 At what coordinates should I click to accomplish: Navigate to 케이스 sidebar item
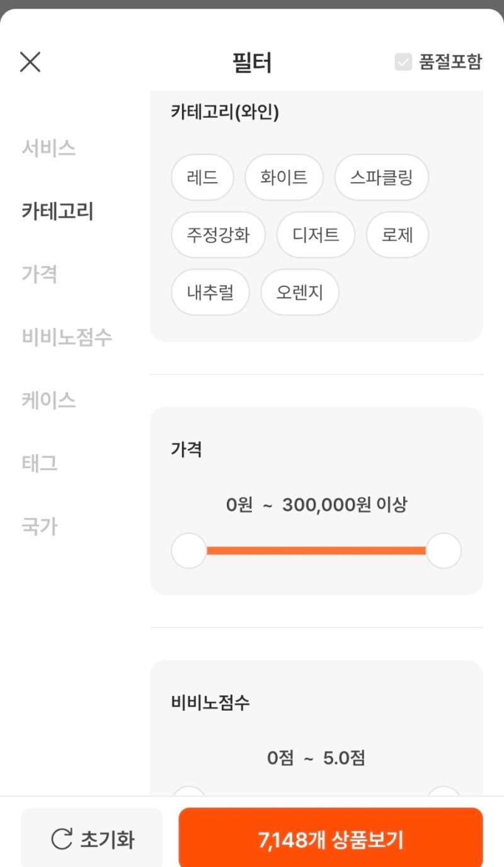pos(49,400)
